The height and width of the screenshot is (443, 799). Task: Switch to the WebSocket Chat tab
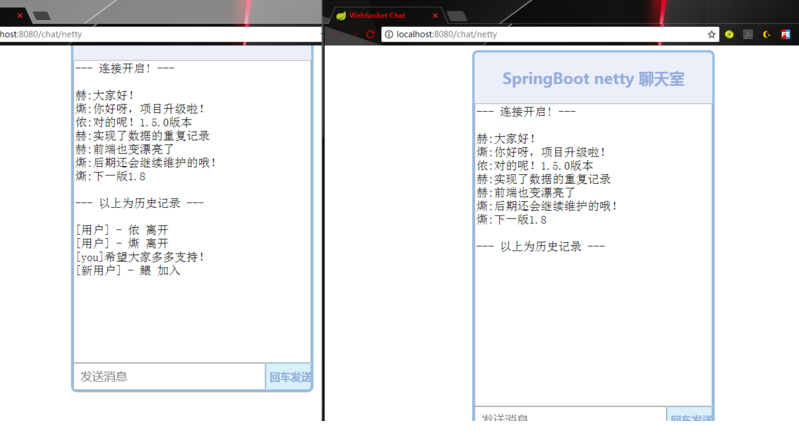[x=386, y=16]
